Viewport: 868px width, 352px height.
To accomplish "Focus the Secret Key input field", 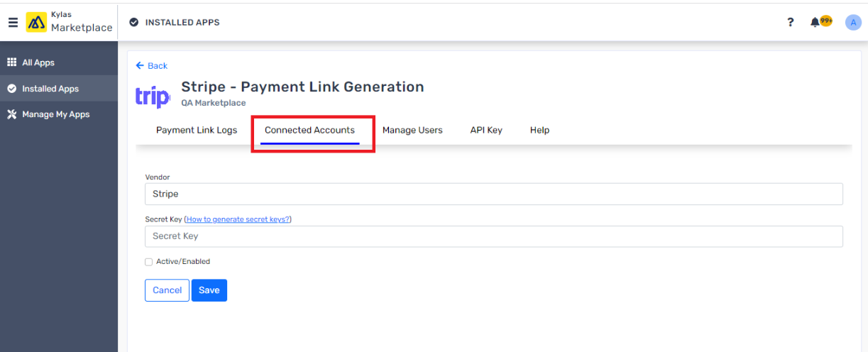I will click(x=494, y=236).
